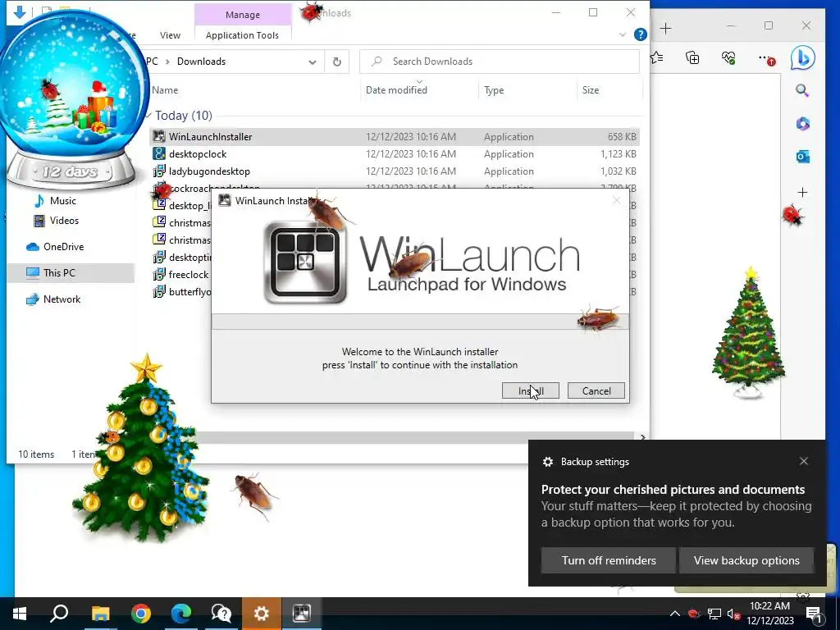Click Cancel in the WinLaunch installer

(x=596, y=390)
